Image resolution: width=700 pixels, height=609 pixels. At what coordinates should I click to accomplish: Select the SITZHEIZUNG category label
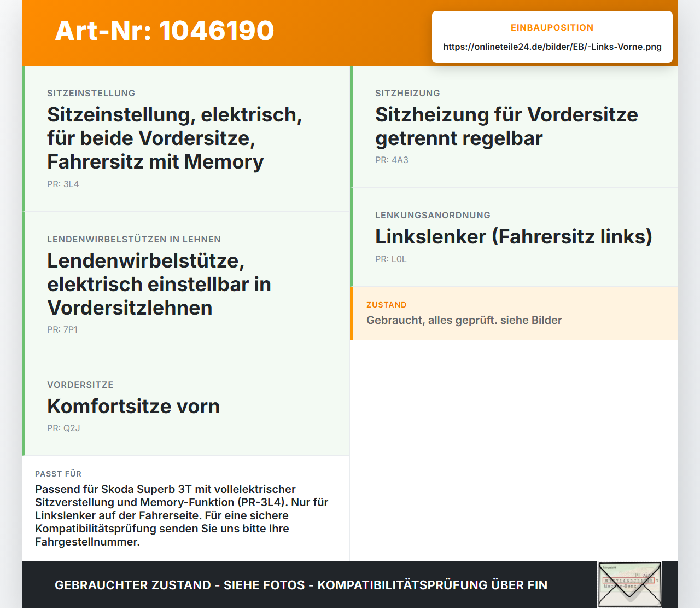tap(407, 93)
